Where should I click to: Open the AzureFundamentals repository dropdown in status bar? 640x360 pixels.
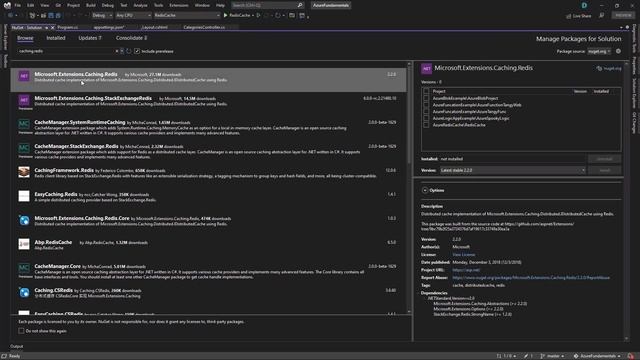pos(597,356)
